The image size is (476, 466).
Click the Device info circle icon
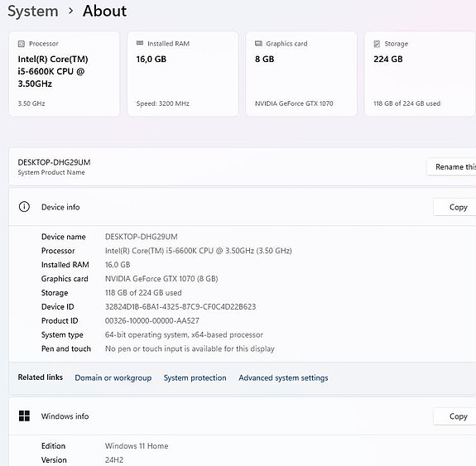(x=24, y=207)
